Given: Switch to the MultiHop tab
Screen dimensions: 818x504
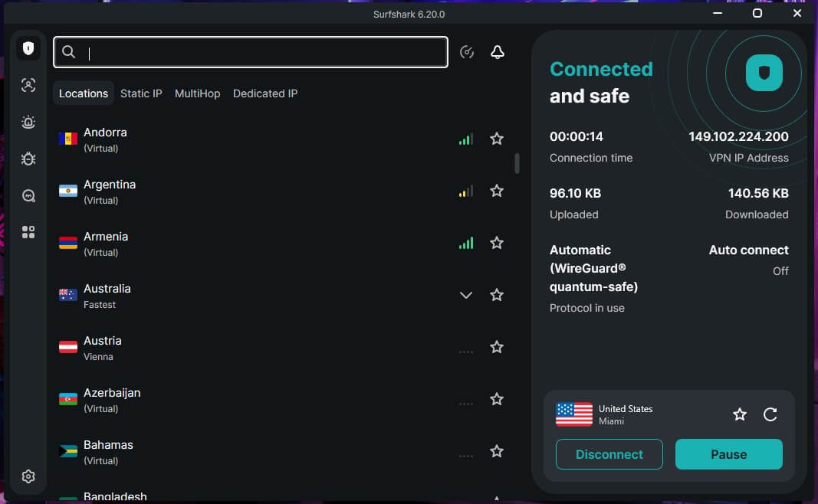Looking at the screenshot, I should click(197, 93).
